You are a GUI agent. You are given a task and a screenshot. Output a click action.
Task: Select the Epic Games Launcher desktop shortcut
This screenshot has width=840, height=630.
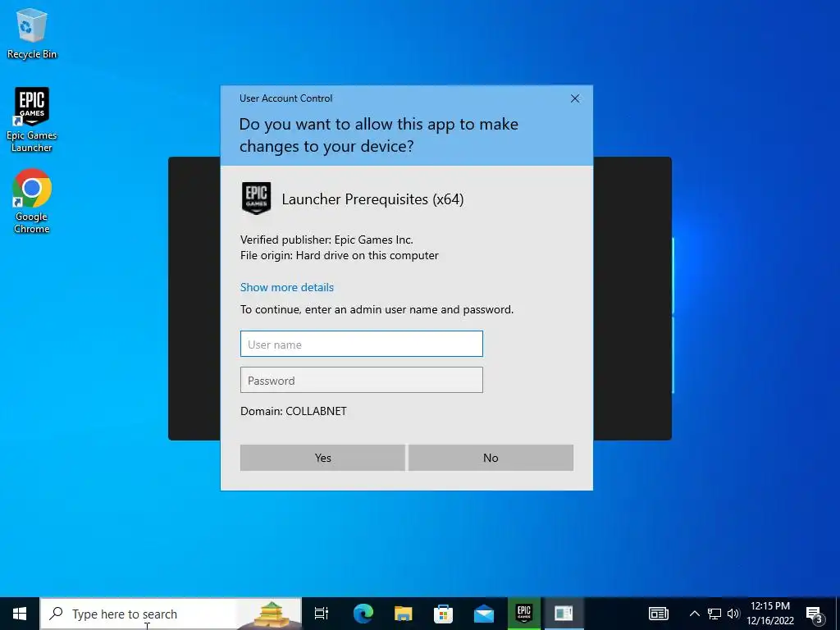32,120
